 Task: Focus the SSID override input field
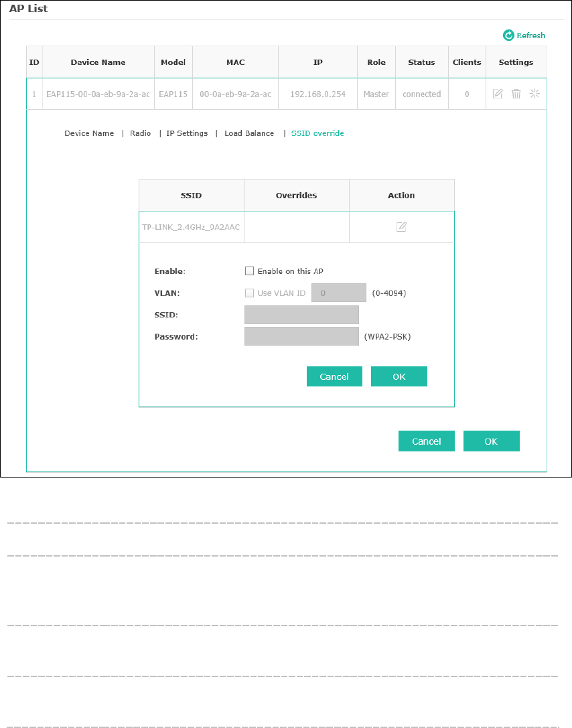[302, 314]
